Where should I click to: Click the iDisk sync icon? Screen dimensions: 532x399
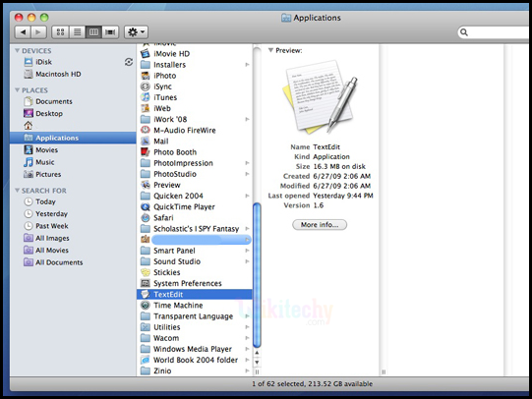click(129, 62)
